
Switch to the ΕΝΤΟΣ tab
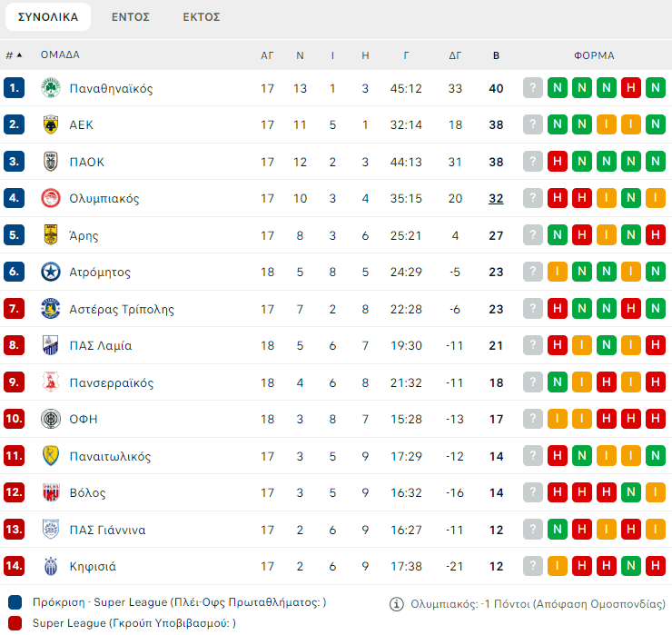point(130,17)
